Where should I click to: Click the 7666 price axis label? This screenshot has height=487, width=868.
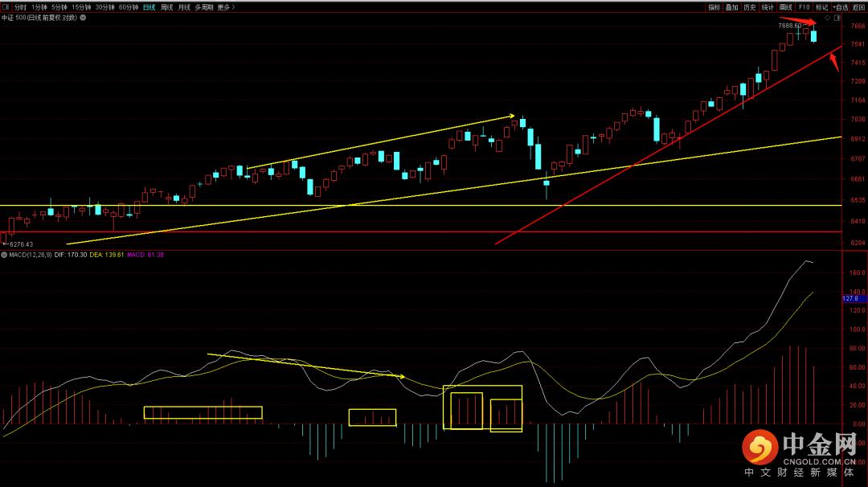[x=858, y=26]
